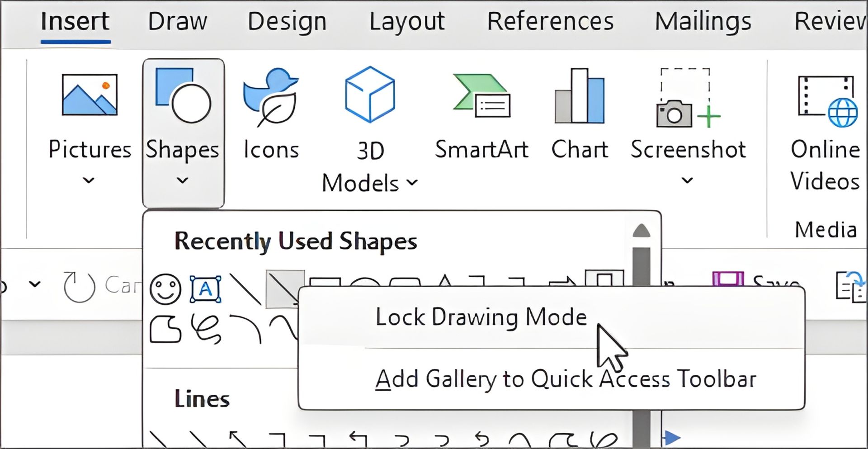Insert a 3D Models cube icon
The height and width of the screenshot is (449, 868).
pyautogui.click(x=370, y=95)
